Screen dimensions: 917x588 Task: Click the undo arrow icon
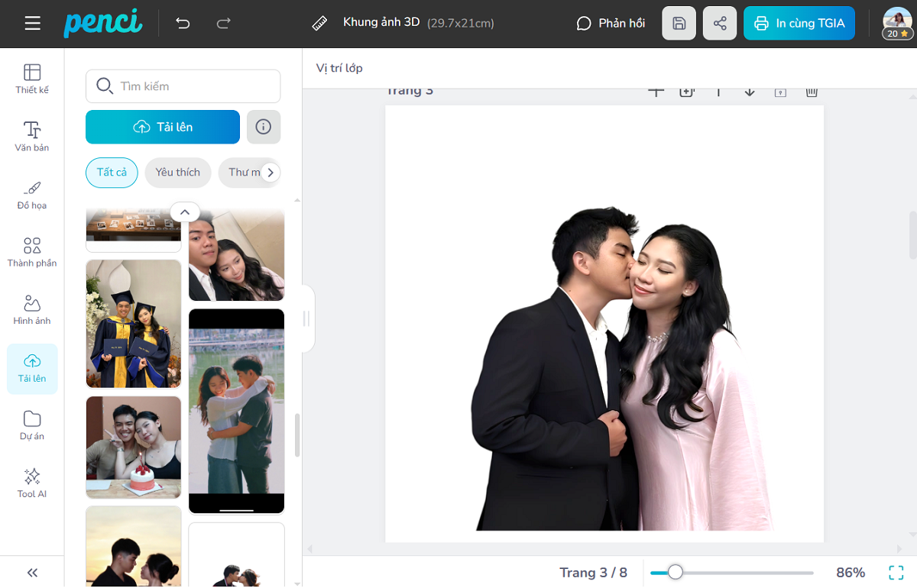click(x=183, y=23)
